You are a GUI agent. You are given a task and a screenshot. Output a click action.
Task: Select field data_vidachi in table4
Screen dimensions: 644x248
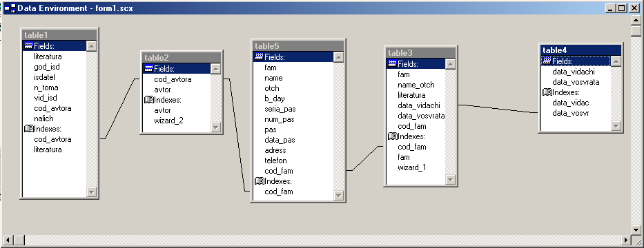click(574, 72)
